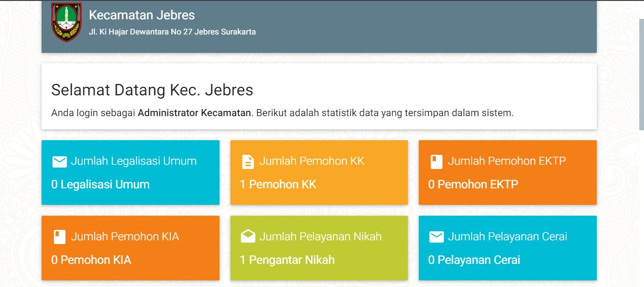
Task: View the "1 Pengantar Nikah" count
Action: [287, 260]
